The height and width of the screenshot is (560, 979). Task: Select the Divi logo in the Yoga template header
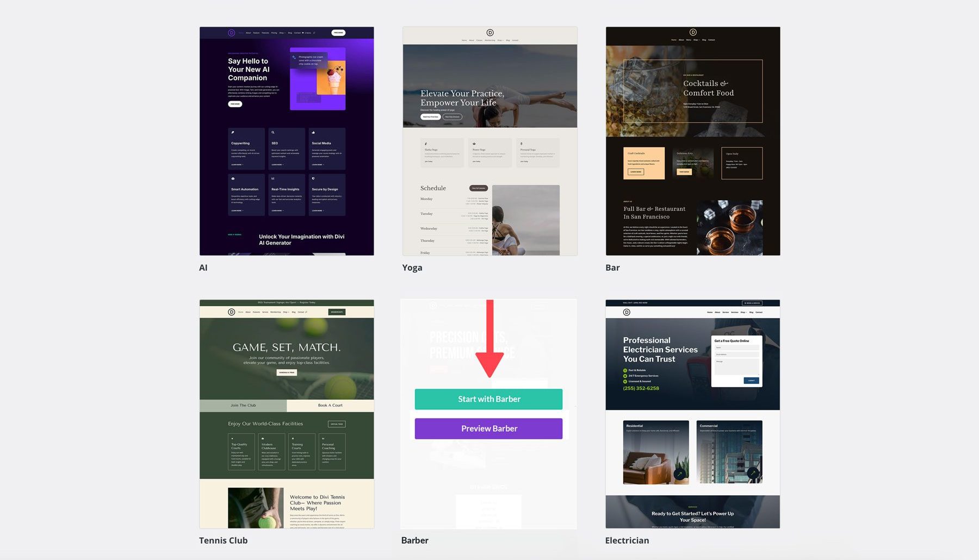tap(490, 33)
